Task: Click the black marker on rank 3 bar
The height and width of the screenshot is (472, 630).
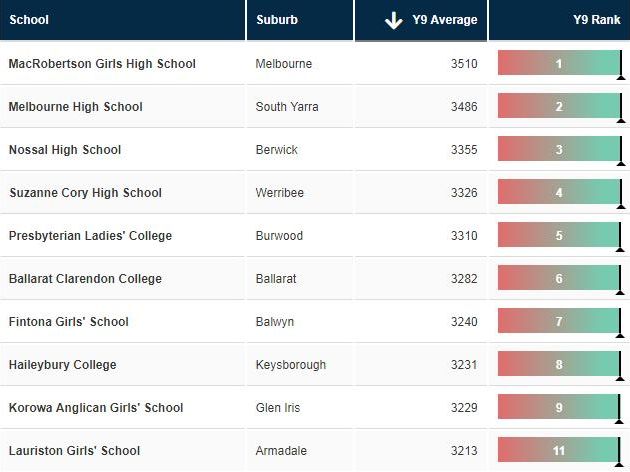Action: [x=621, y=151]
